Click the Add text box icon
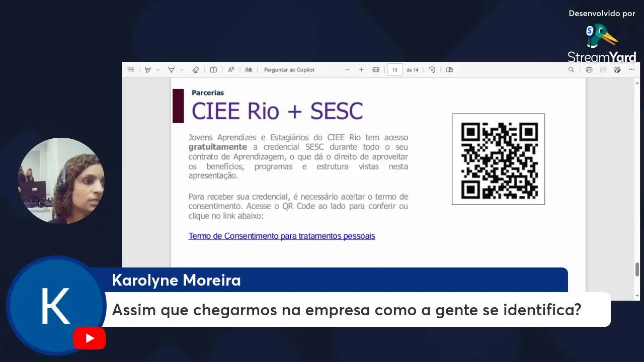This screenshot has width=644, height=362. click(213, 70)
